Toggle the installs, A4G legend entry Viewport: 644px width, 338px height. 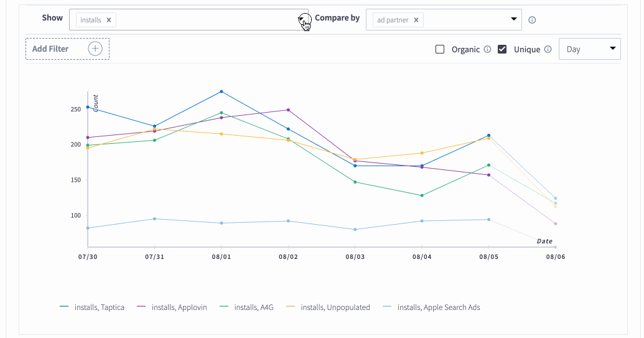pyautogui.click(x=246, y=307)
